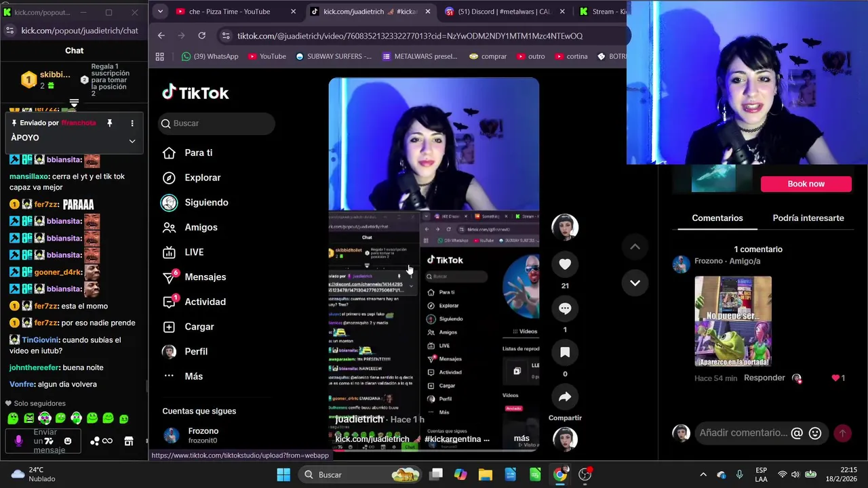The image size is (868, 488).
Task: Open the Explorar compass page
Action: [x=192, y=178]
